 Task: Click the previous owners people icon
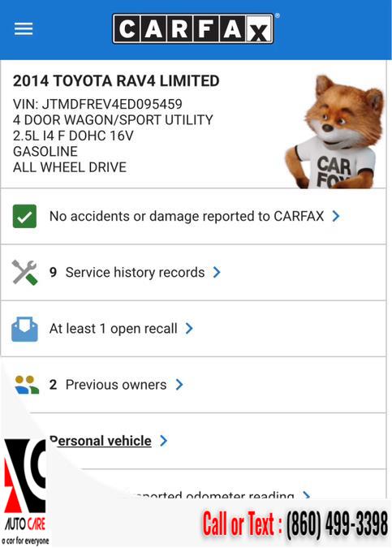point(27,385)
